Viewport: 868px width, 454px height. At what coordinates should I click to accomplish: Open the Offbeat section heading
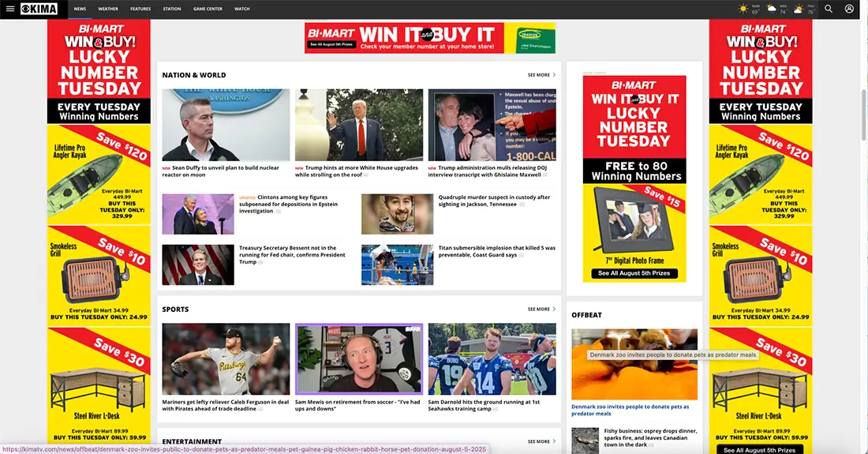point(586,314)
